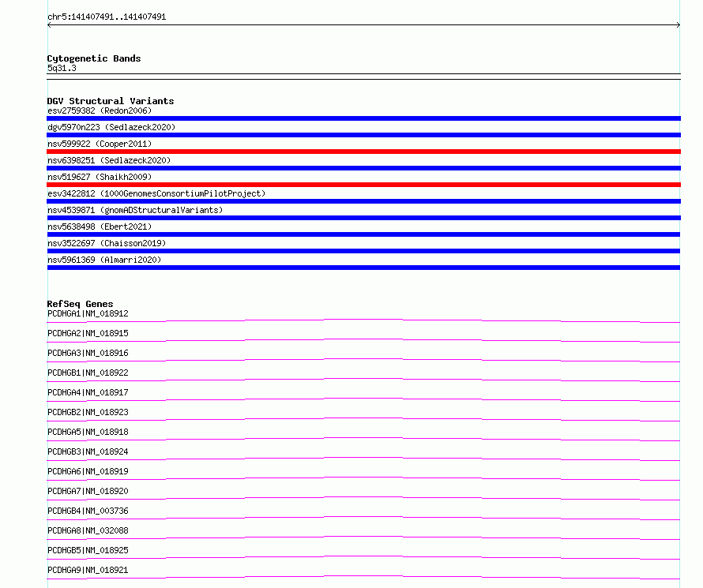Screen dimensions: 703x588
Task: Open gene PCDHGA7|NM_018920
Action: [x=88, y=491]
